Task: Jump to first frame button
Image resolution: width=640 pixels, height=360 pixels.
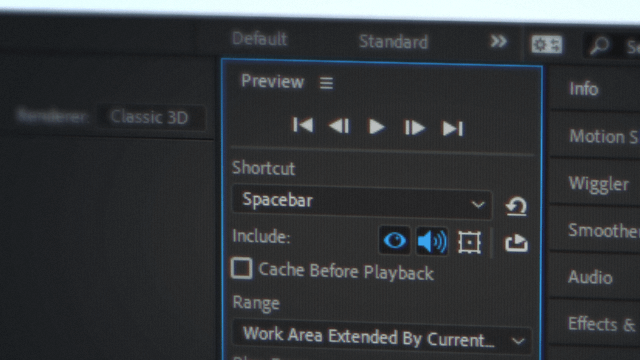Action: (303, 125)
